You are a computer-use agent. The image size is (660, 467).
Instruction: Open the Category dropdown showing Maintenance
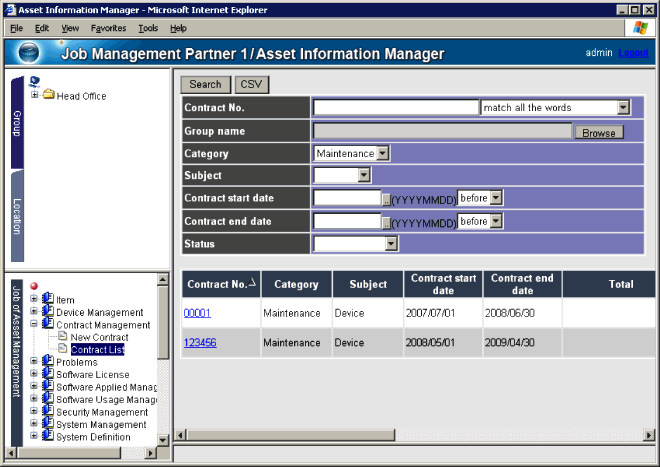pos(383,154)
